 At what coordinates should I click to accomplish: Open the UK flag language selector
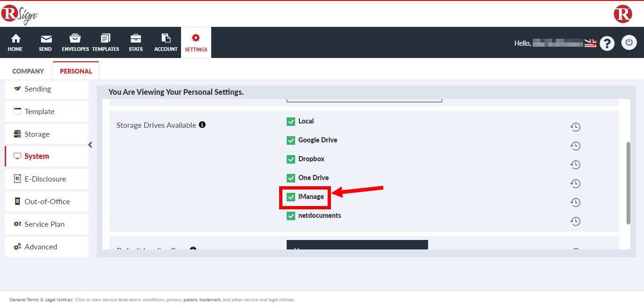point(590,43)
